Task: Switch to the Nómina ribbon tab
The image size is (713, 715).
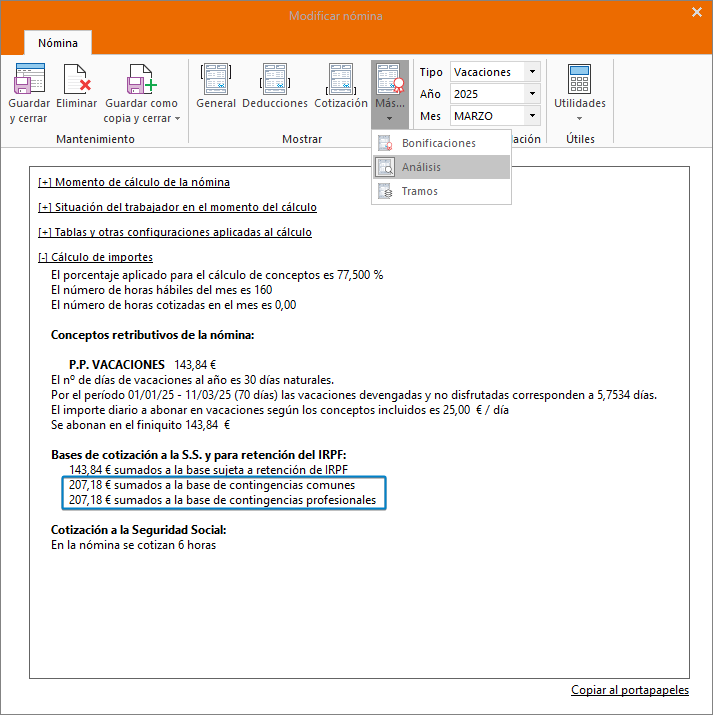Action: click(58, 43)
